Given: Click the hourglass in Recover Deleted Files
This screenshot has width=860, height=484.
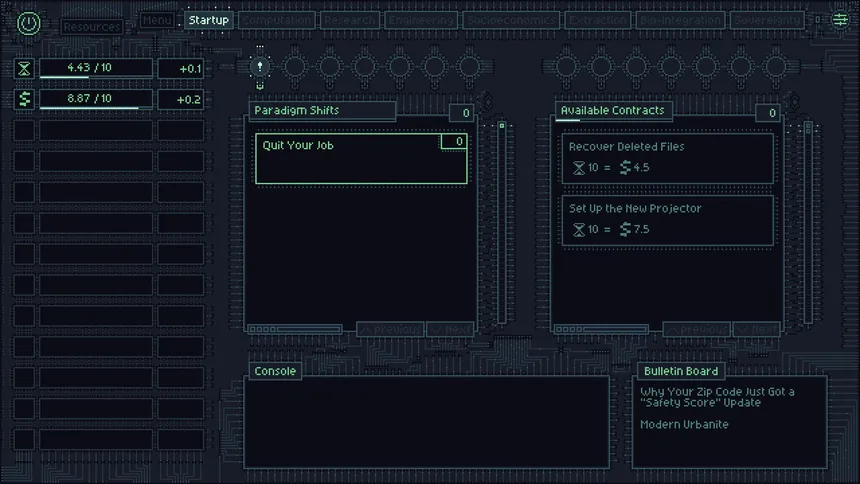Looking at the screenshot, I should (579, 168).
